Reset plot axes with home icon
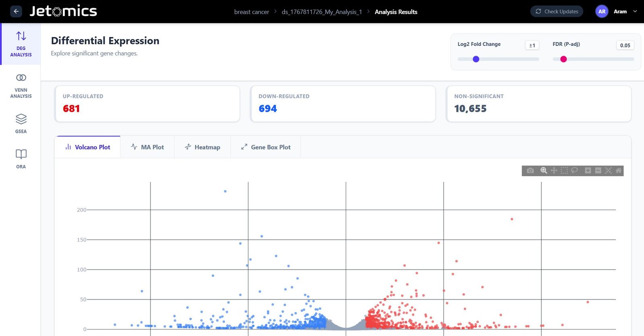 [619, 171]
